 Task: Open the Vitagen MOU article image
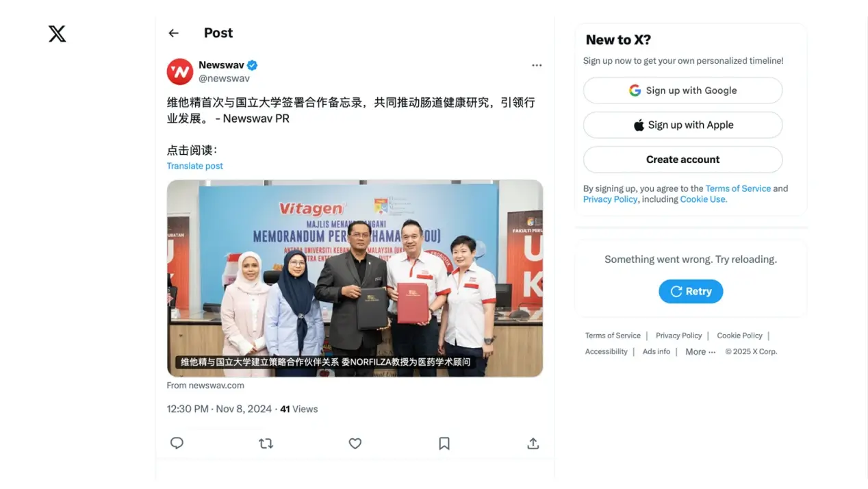click(355, 278)
